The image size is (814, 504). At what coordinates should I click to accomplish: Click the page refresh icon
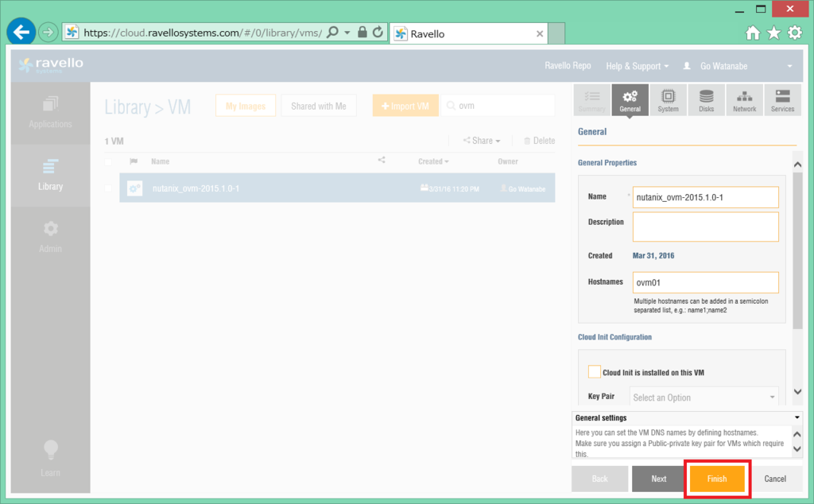coord(378,32)
